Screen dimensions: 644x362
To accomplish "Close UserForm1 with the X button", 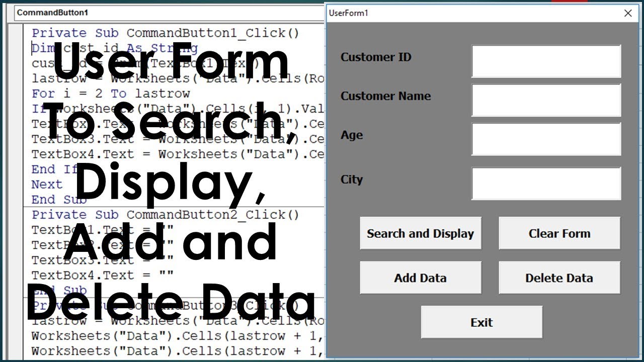I will pyautogui.click(x=628, y=13).
